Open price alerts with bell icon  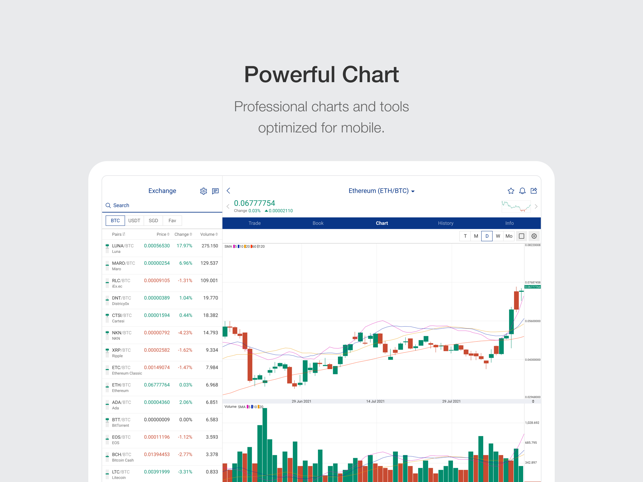pos(522,191)
